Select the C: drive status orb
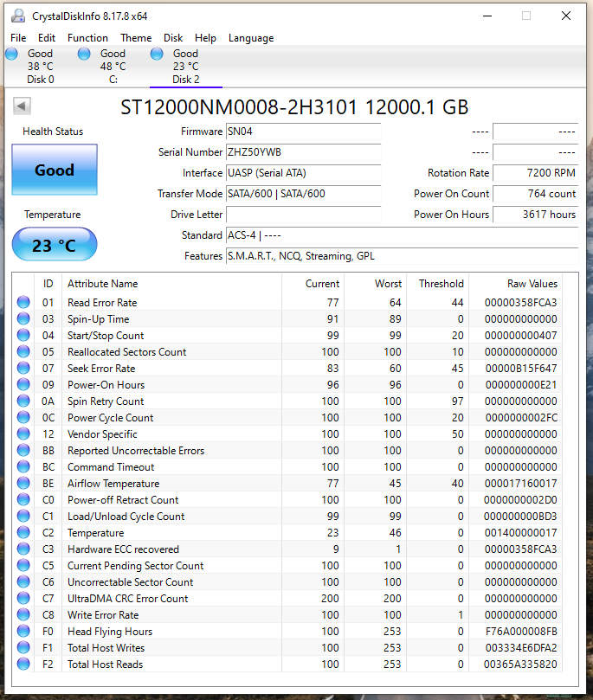 [84, 55]
